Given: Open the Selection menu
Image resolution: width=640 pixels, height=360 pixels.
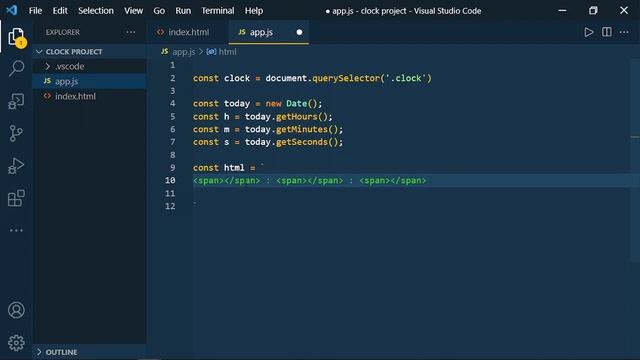Looking at the screenshot, I should click(x=96, y=11).
